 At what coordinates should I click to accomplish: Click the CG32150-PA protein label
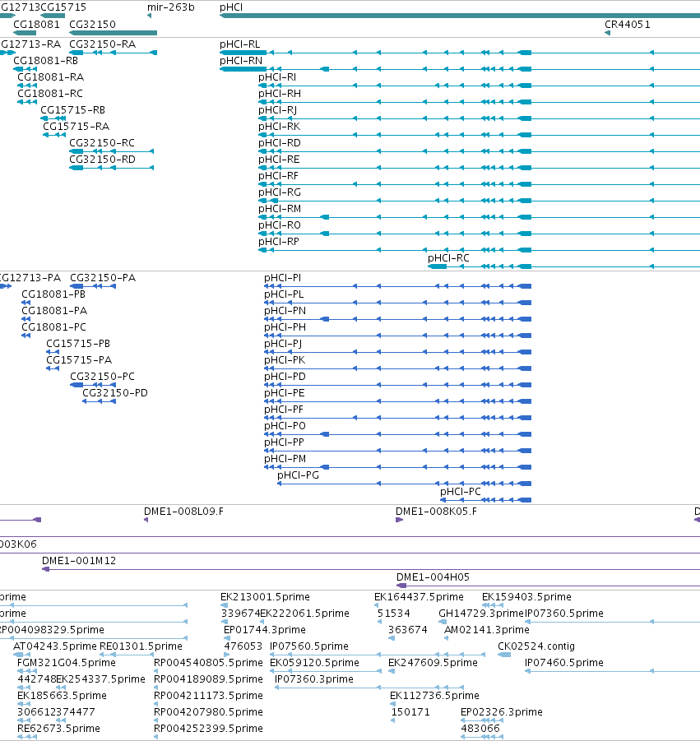(103, 278)
